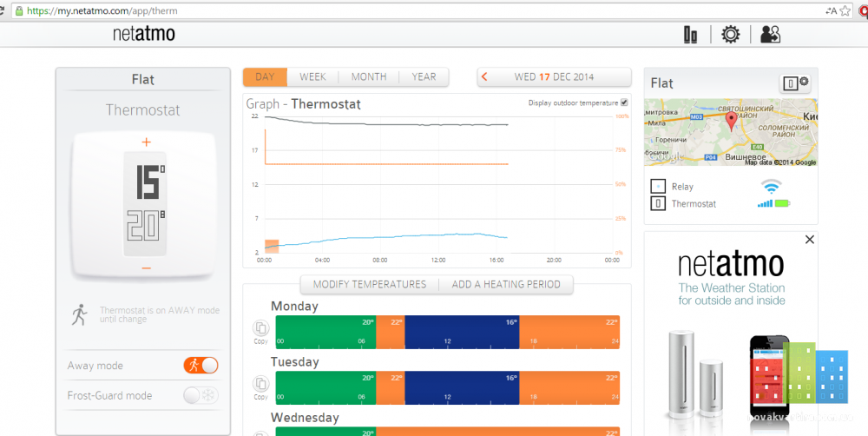868x436 pixels.
Task: Select Monday blue 16° period
Action: (462, 332)
